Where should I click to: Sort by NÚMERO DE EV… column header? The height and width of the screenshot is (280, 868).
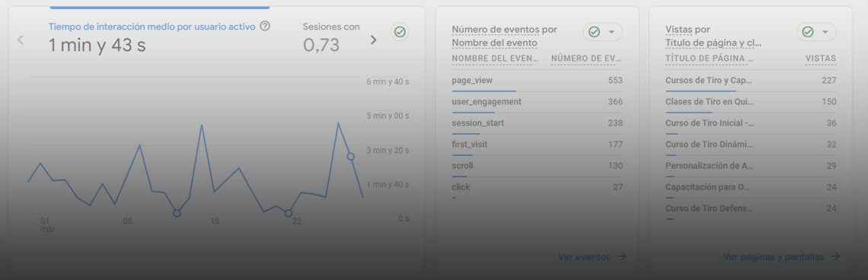click(587, 59)
